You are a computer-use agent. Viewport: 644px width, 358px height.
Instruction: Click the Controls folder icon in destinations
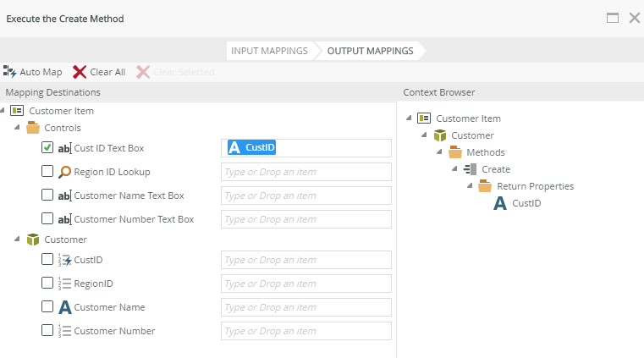(x=33, y=128)
